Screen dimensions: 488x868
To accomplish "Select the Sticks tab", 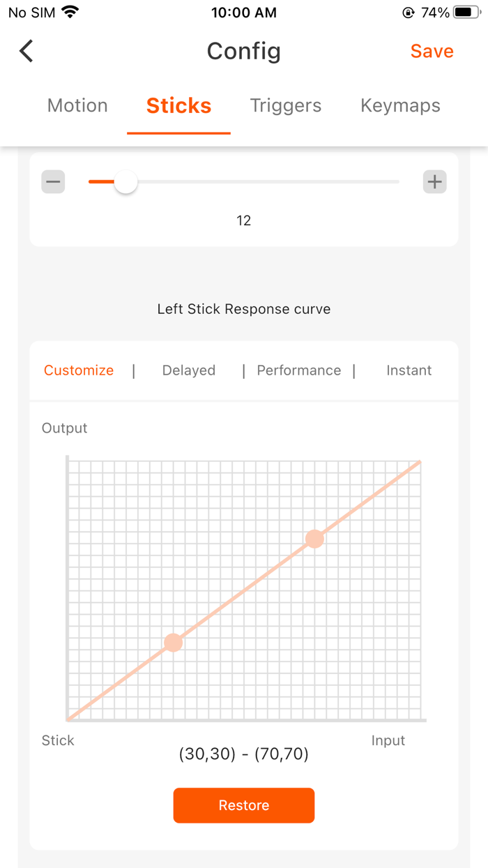I will (x=178, y=105).
